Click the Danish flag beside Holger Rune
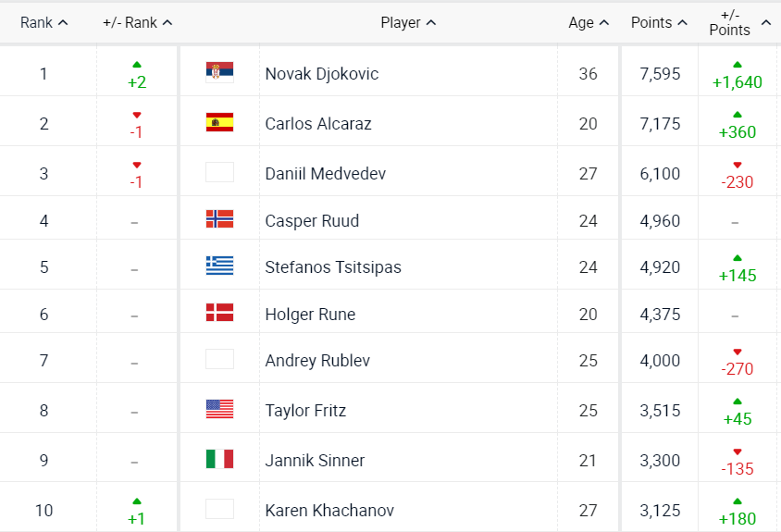The image size is (781, 532). 219,313
